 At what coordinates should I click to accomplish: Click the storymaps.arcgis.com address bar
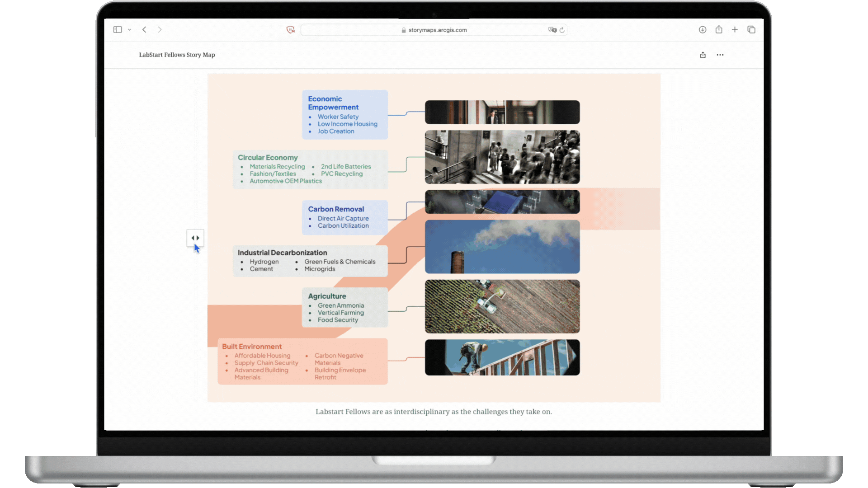pos(437,30)
